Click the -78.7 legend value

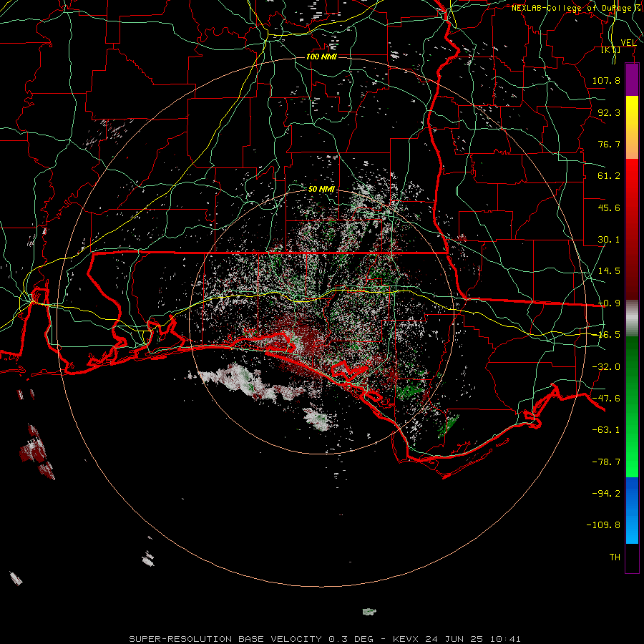(x=606, y=462)
